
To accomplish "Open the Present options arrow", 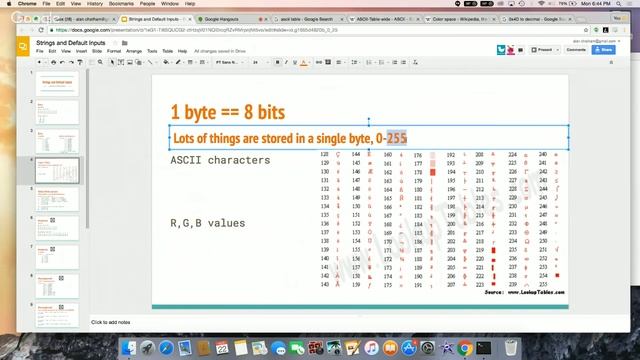I will point(558,50).
